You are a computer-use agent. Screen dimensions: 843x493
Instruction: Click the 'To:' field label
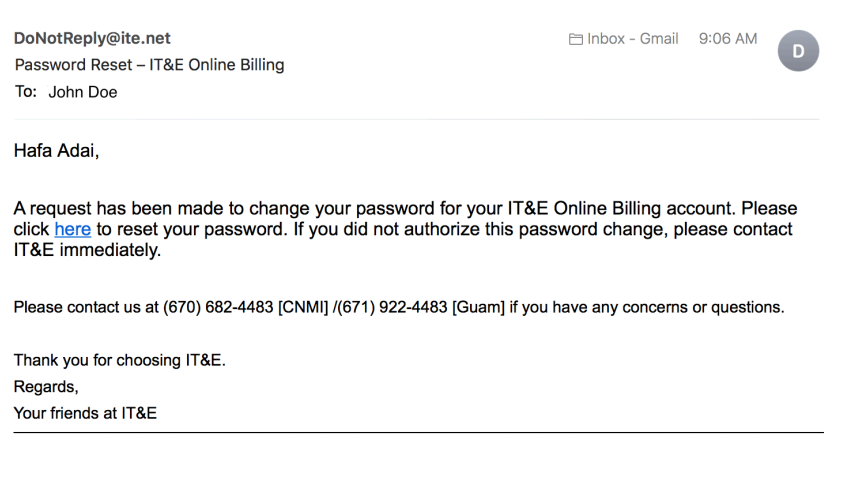click(x=26, y=92)
